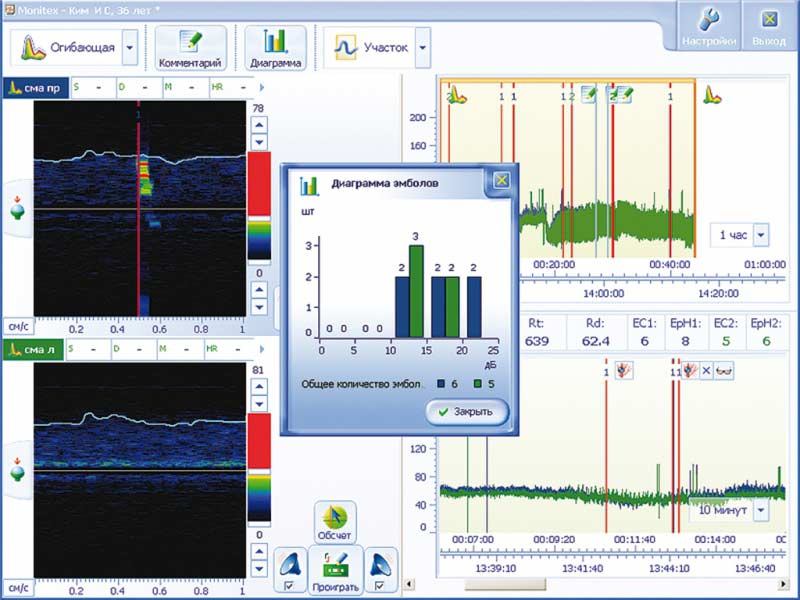Toggle the checkbox under the left speaker
The image size is (800, 600).
click(x=289, y=586)
